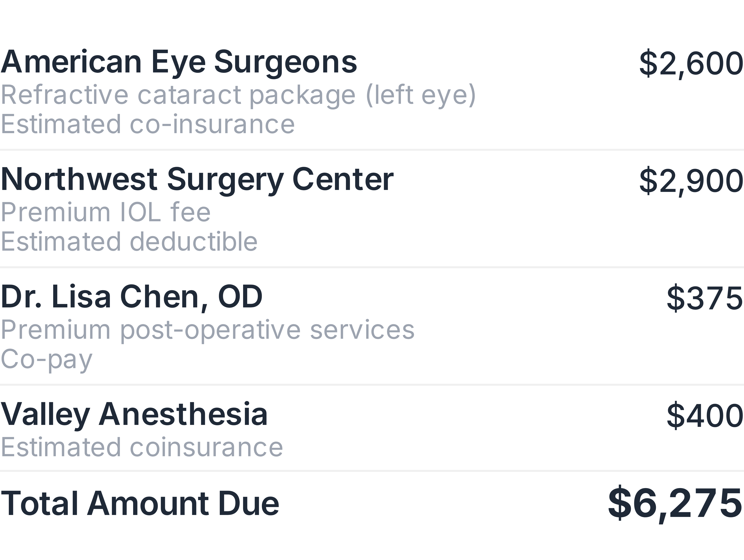Click the divider below American Eye Surgeons row

pyautogui.click(x=372, y=150)
